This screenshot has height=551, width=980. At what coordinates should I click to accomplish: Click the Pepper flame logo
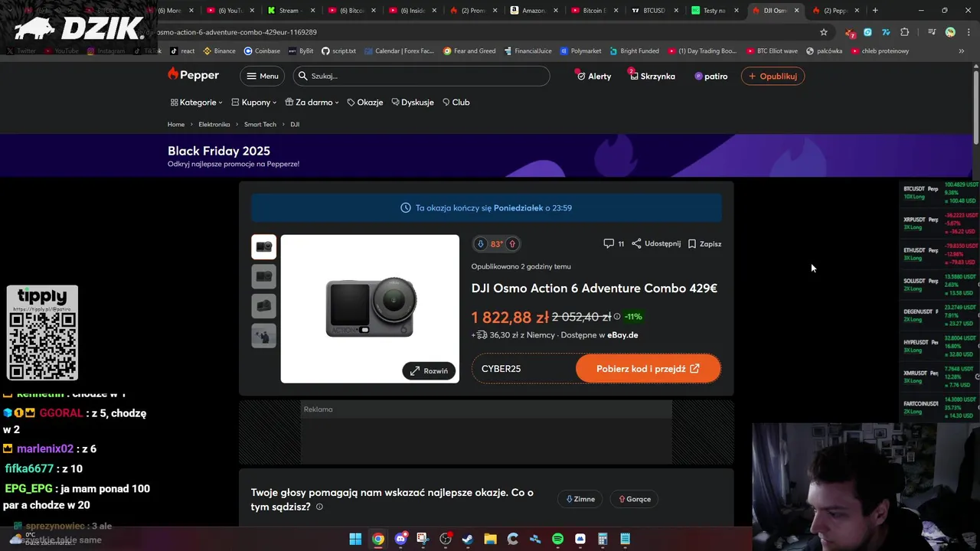click(x=193, y=75)
